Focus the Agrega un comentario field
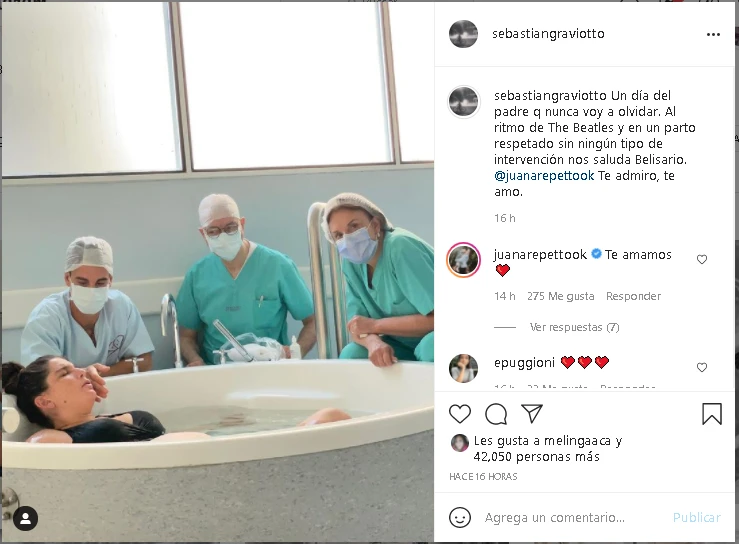739x544 pixels. [555, 518]
